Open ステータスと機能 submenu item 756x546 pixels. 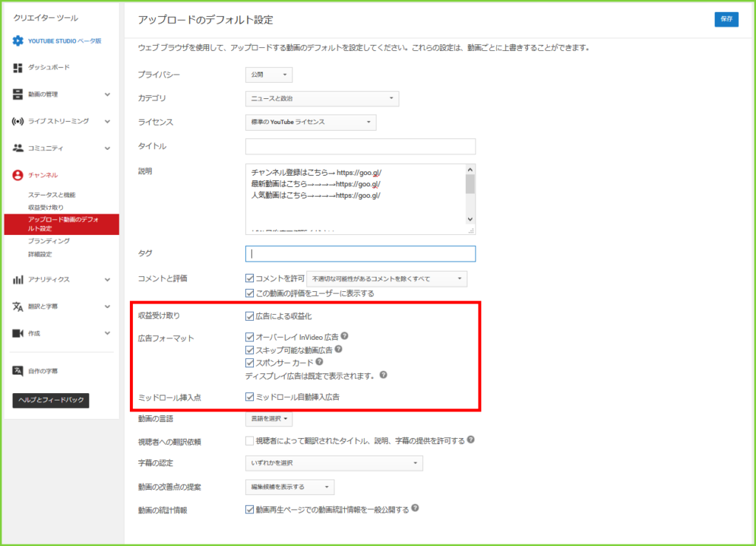point(52,195)
